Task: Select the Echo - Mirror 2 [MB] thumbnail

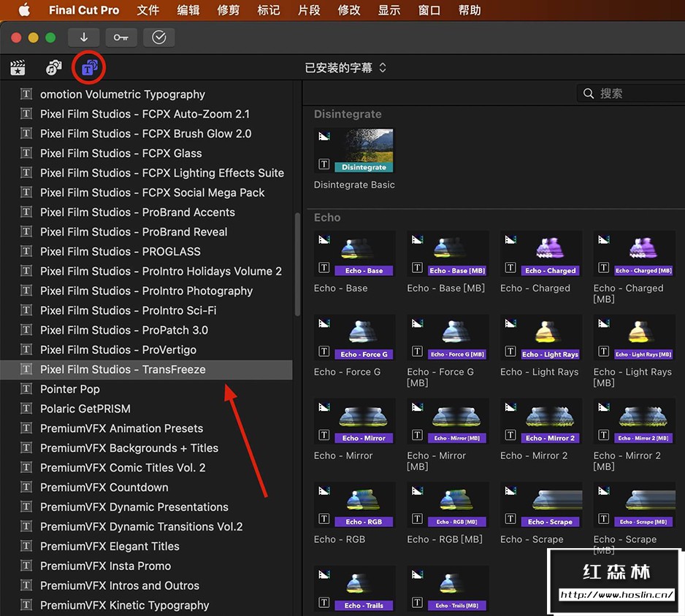Action: click(635, 421)
